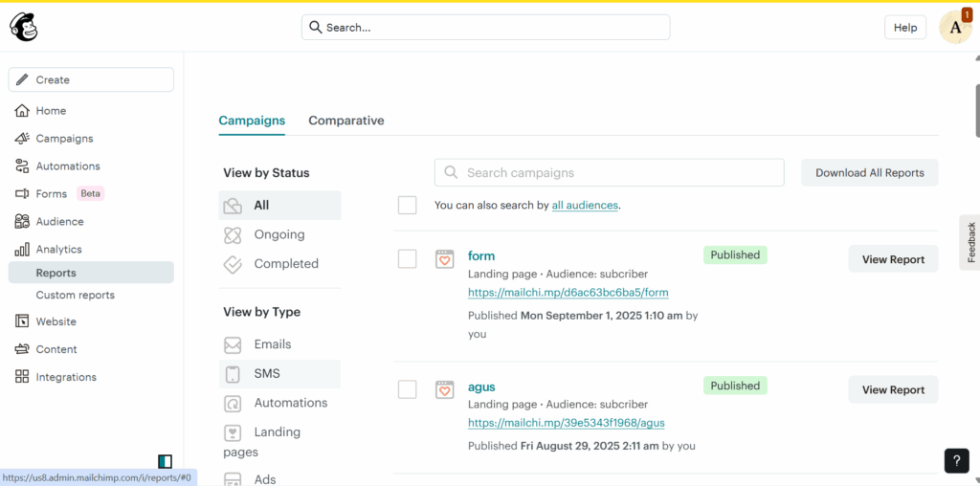980x486 pixels.
Task: Open the all audiences link
Action: (x=585, y=205)
